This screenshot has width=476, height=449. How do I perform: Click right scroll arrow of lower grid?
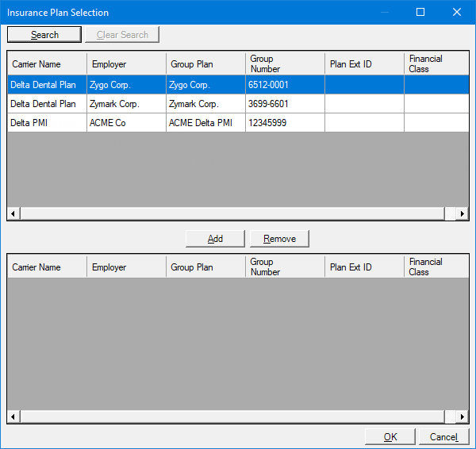[462, 416]
